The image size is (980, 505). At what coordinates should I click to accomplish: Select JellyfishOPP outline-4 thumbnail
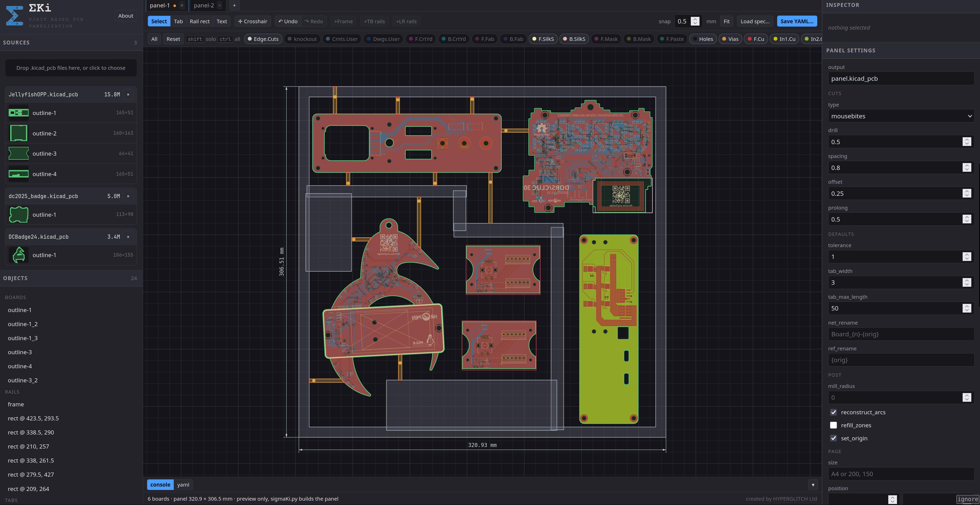pos(18,174)
